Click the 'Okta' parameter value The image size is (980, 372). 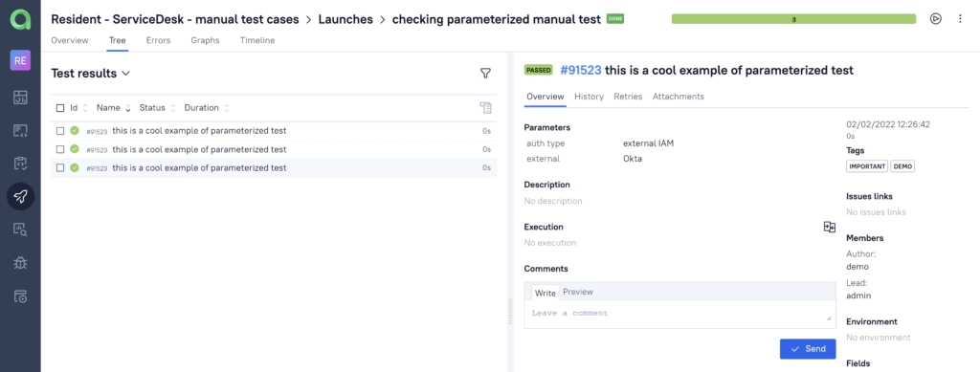tap(633, 159)
